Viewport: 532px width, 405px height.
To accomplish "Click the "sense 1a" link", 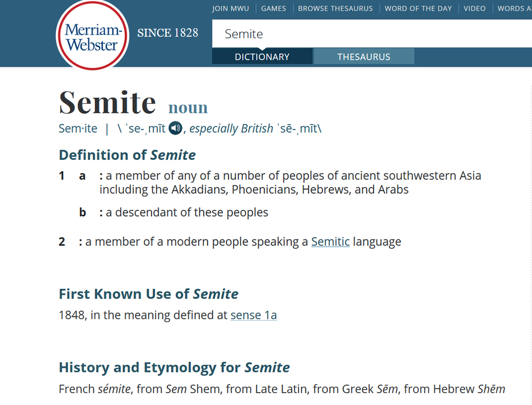I will coord(254,315).
